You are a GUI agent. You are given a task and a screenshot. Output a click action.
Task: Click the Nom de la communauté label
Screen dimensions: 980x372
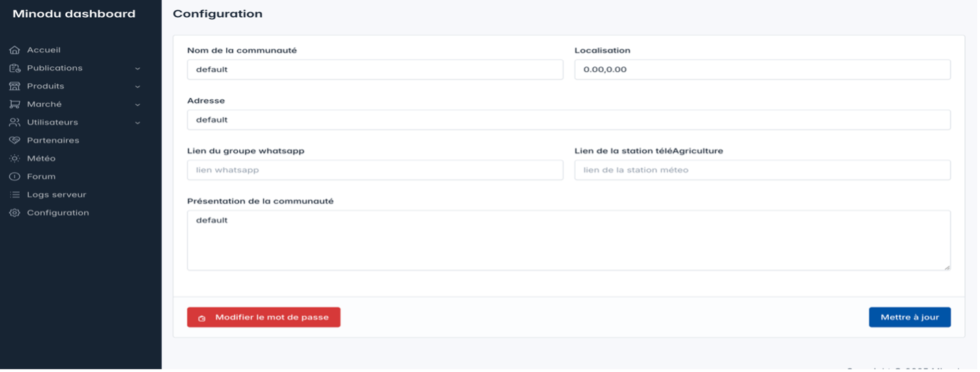pyautogui.click(x=242, y=51)
